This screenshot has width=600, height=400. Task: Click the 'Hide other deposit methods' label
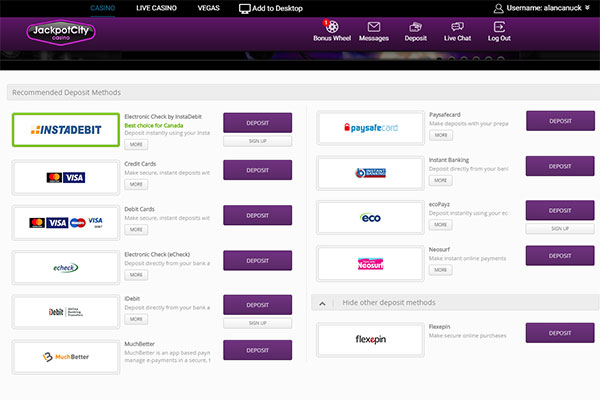coord(389,303)
